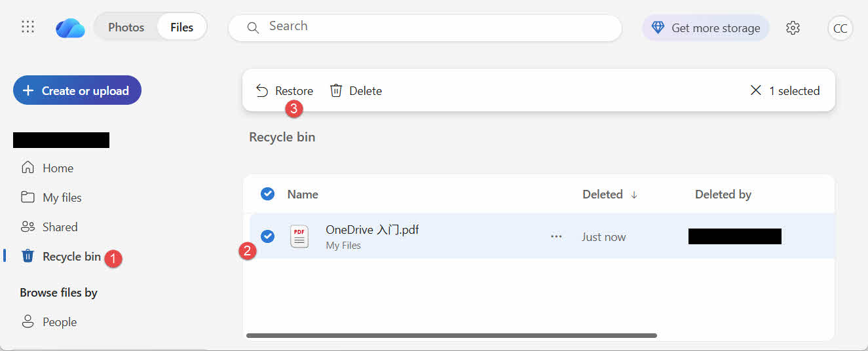This screenshot has width=868, height=351.
Task: Click the Restore undo arrow icon
Action: point(262,91)
